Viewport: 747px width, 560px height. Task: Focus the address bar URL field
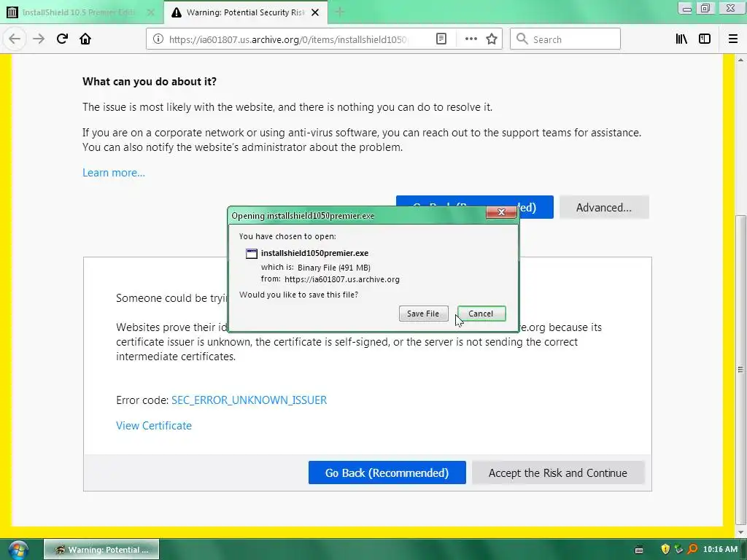[x=287, y=39]
